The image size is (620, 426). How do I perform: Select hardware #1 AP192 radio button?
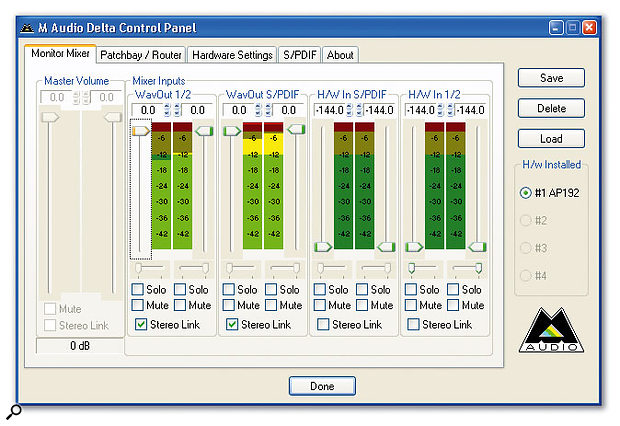525,193
